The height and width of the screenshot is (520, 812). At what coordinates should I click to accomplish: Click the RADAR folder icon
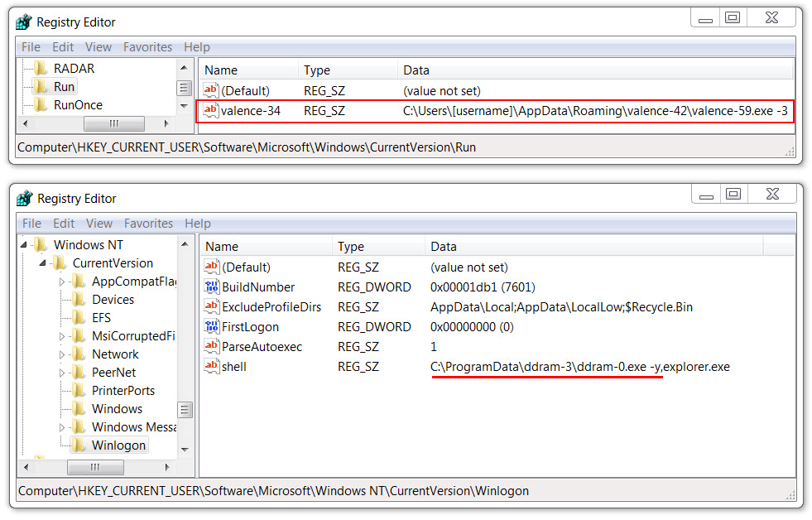pyautogui.click(x=41, y=69)
